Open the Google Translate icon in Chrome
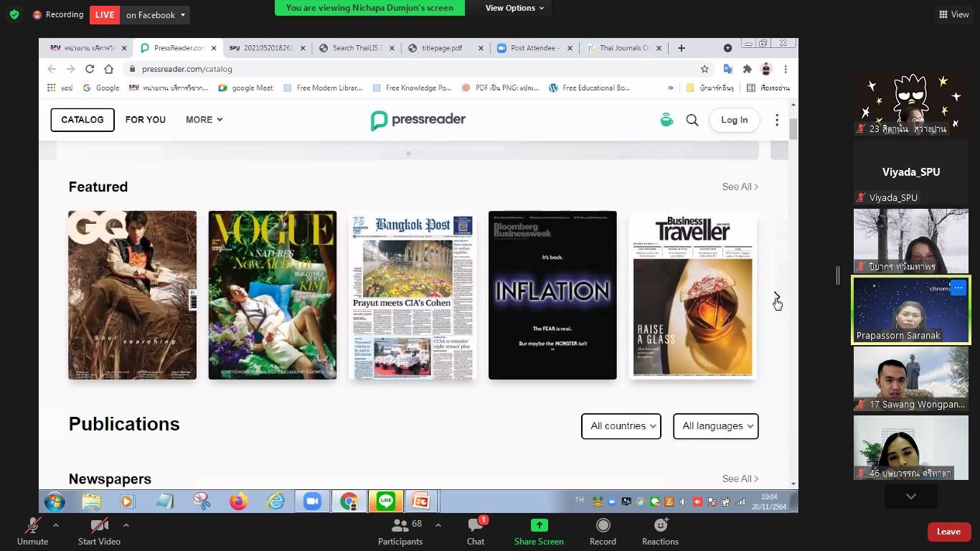This screenshot has height=551, width=980. pyautogui.click(x=728, y=69)
